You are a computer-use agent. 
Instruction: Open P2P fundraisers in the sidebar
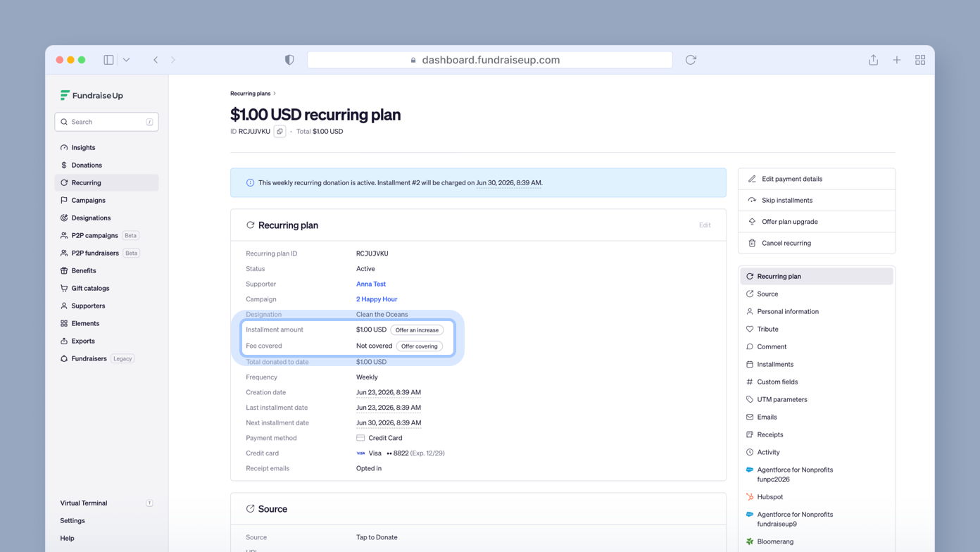[106, 253]
